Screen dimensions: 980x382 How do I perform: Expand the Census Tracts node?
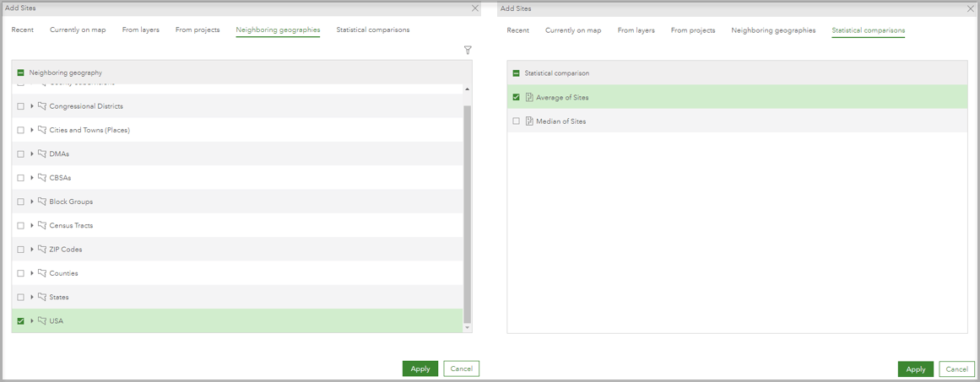coord(32,225)
